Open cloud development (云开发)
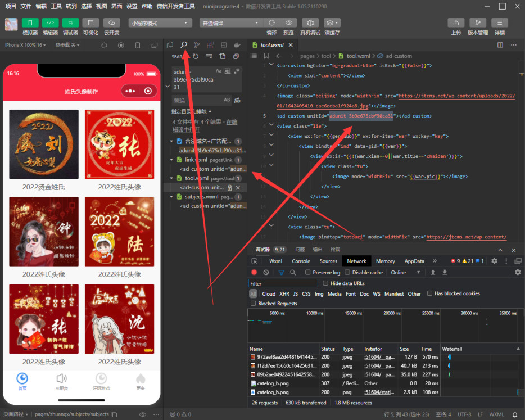 [x=111, y=23]
